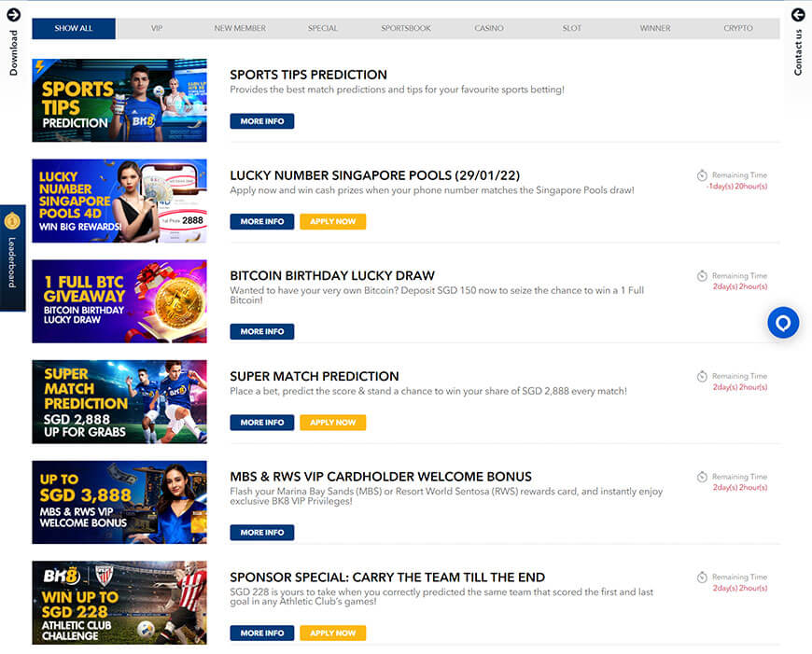Click MORE INFO for Sponsor Special promotion
Viewport: 812px width, 654px height.
tap(262, 633)
